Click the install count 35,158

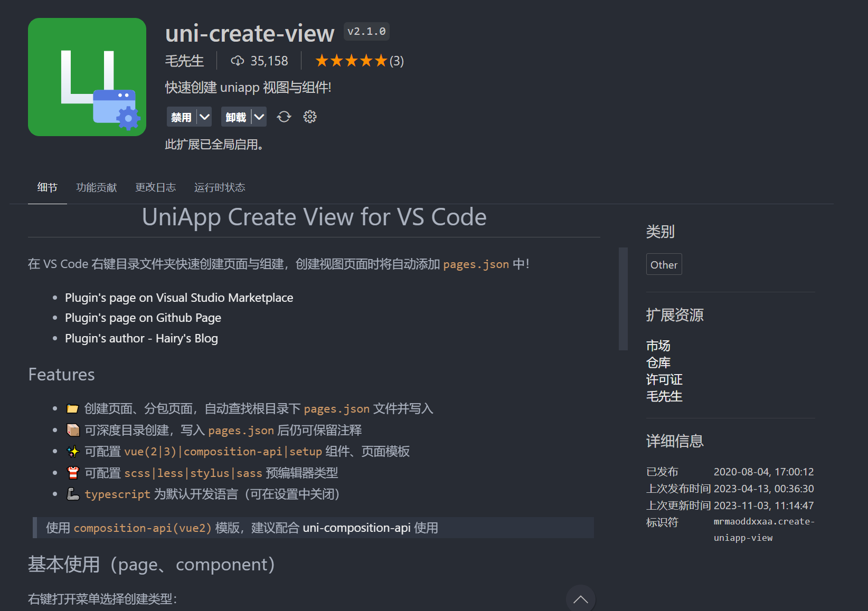269,61
